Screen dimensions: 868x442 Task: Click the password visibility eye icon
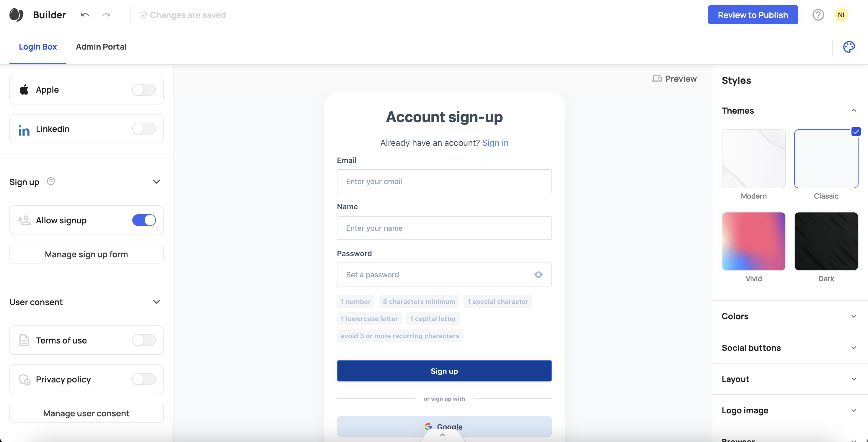click(x=538, y=275)
